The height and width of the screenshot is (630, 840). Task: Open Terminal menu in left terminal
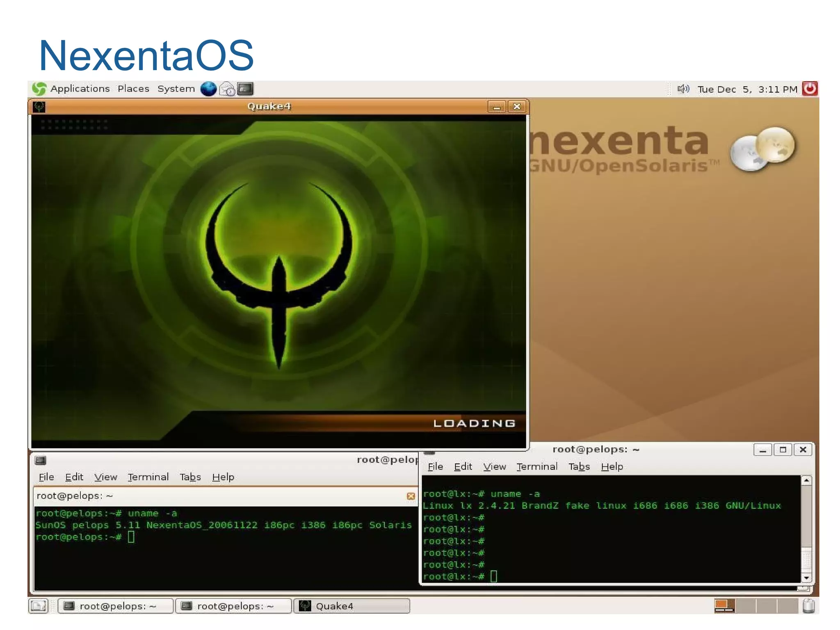148,477
